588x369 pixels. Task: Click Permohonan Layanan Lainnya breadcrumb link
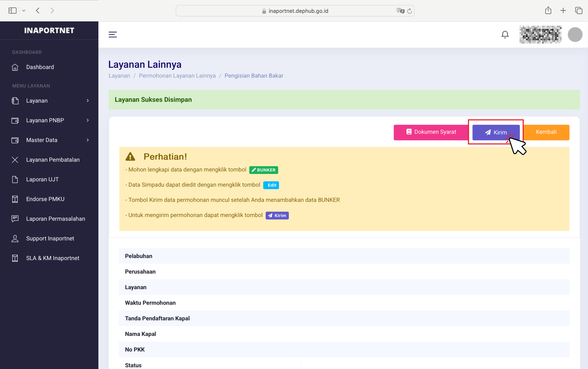pyautogui.click(x=177, y=76)
